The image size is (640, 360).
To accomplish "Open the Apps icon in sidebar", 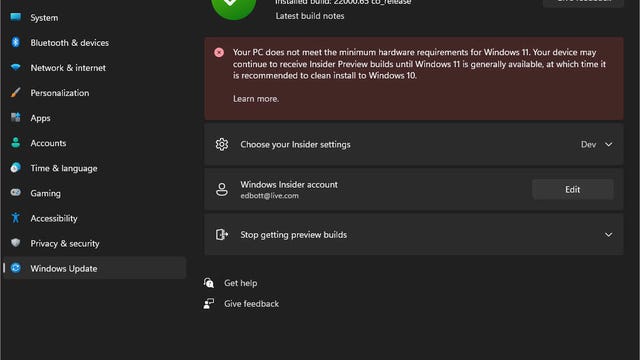I will tap(16, 118).
